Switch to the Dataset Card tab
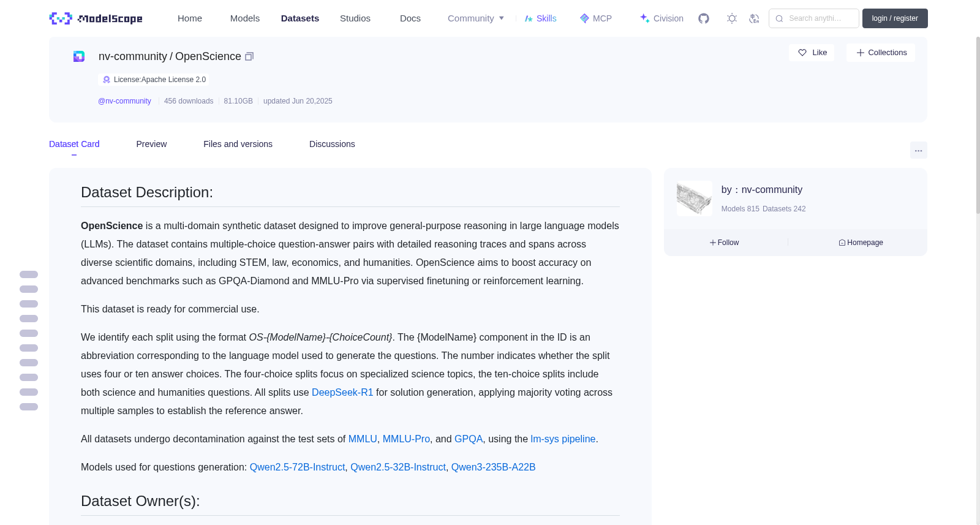 point(74,144)
